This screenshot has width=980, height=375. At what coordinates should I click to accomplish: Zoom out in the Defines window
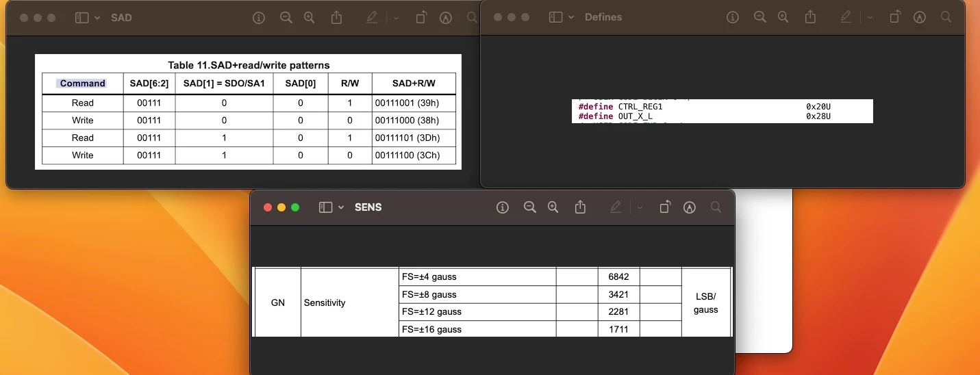759,17
